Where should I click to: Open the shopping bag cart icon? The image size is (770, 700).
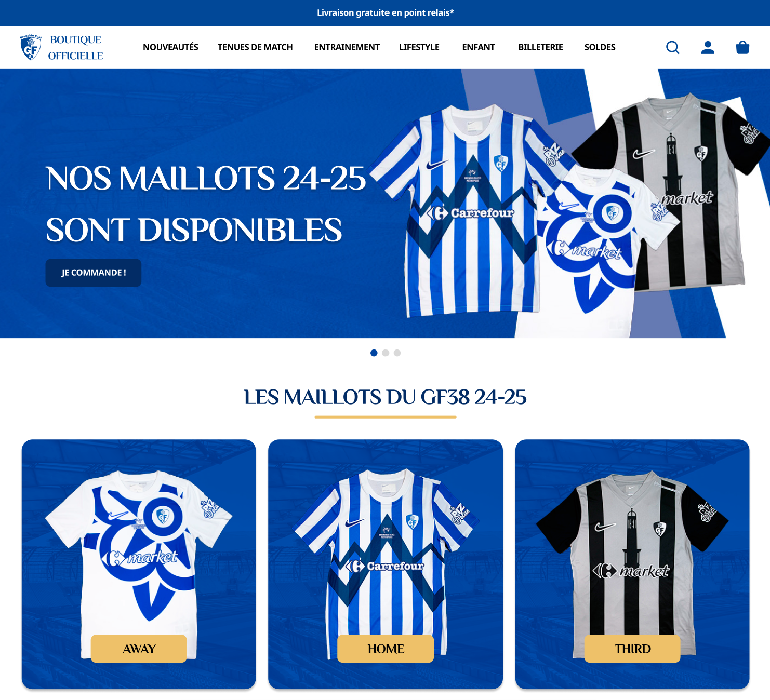click(x=742, y=47)
